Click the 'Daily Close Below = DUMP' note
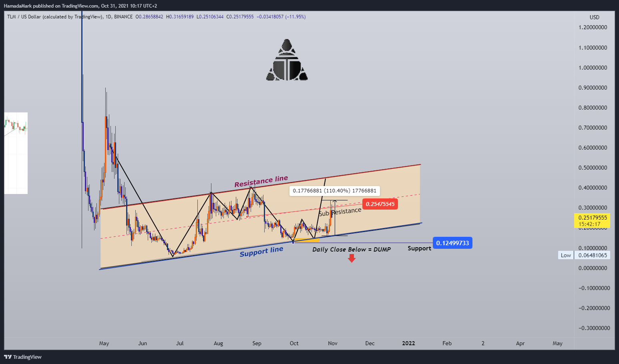This screenshot has height=364, width=619. [x=352, y=249]
